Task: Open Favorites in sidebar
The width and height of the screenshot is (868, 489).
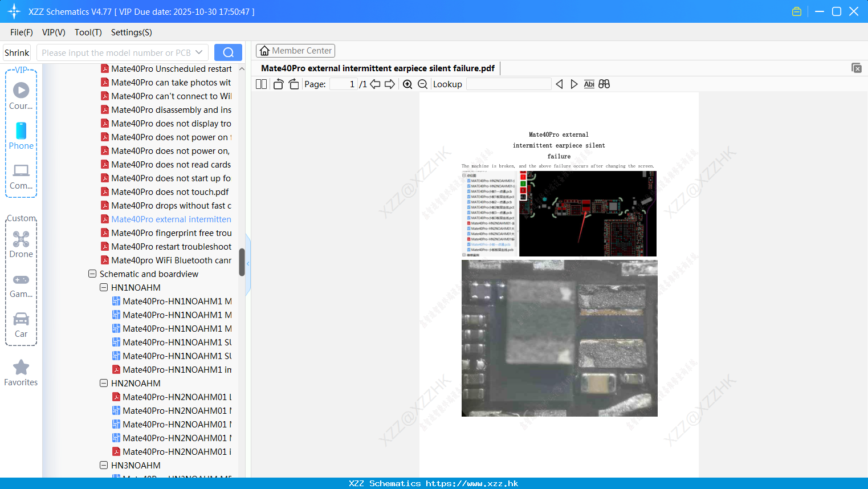Action: pyautogui.click(x=21, y=373)
